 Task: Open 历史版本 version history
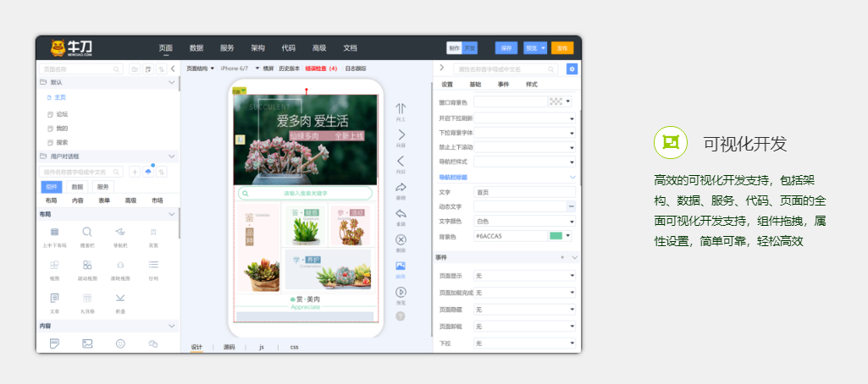point(289,69)
